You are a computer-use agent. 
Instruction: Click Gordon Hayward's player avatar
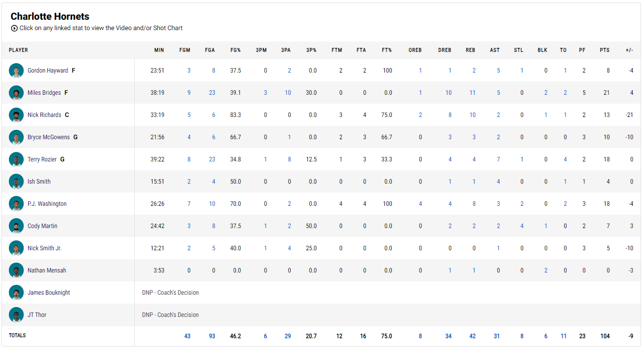(16, 71)
